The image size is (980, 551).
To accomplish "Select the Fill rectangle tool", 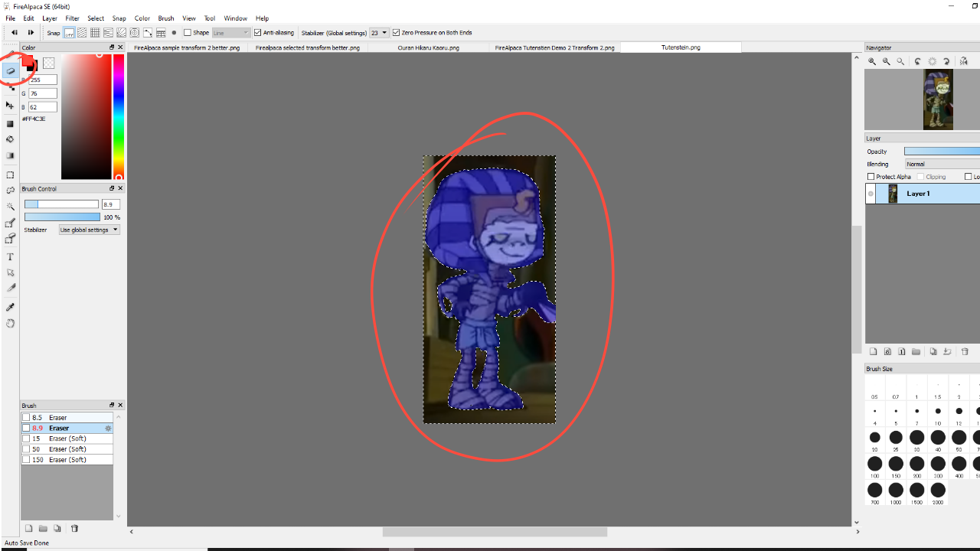I will click(11, 123).
